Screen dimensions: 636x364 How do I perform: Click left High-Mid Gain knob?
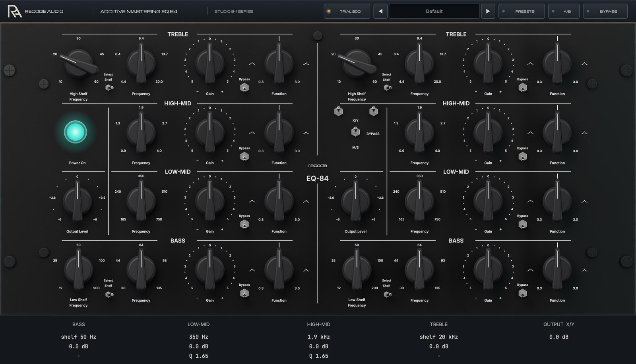[x=209, y=132]
